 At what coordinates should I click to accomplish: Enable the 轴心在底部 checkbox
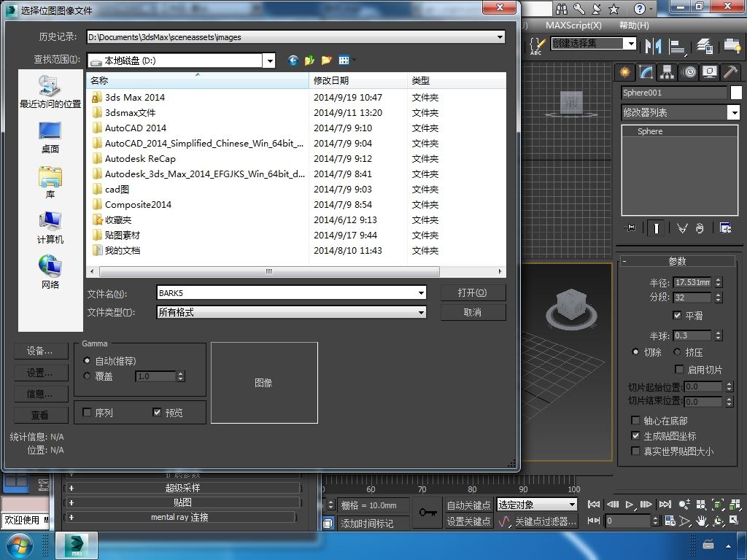tap(635, 420)
